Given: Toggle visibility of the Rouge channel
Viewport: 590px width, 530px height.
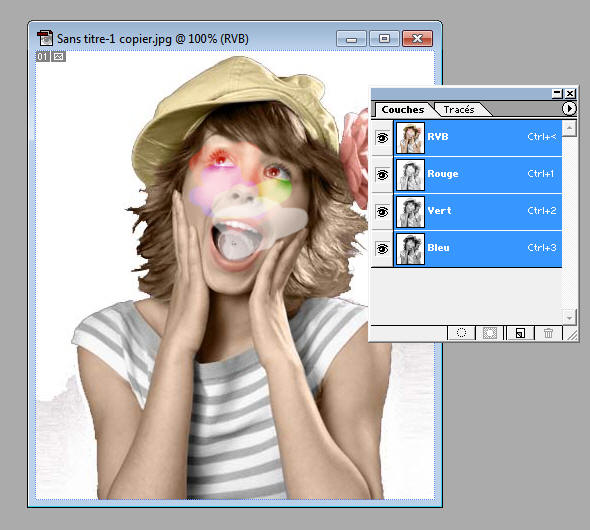Looking at the screenshot, I should click(x=382, y=175).
